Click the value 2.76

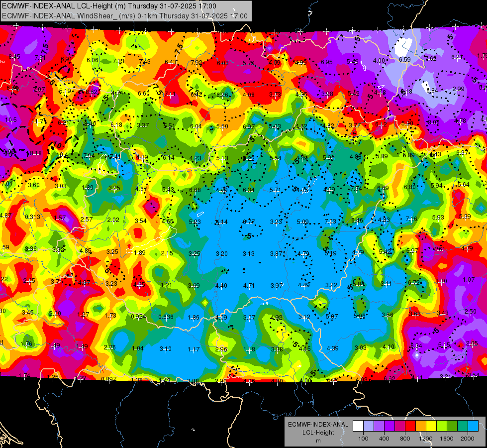point(109,347)
